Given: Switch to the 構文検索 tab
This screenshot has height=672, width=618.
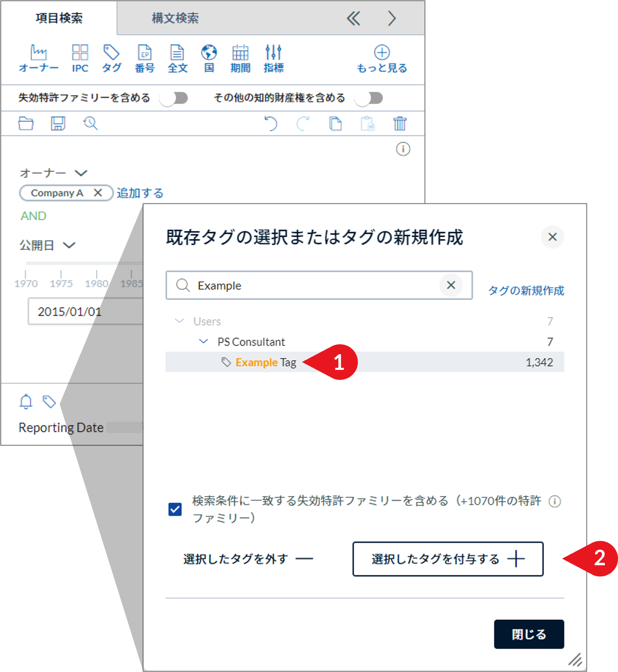Looking at the screenshot, I should point(175,18).
